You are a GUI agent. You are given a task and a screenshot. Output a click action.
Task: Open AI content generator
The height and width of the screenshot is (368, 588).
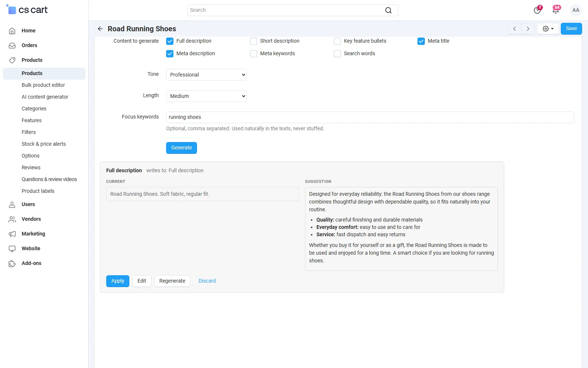pos(45,97)
